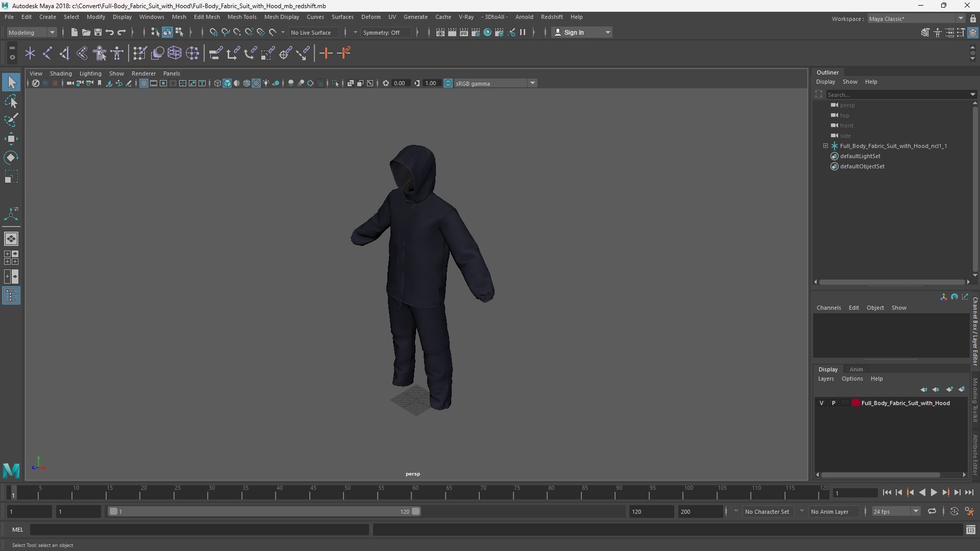
Task: Click the single perspective layout icon
Action: (x=11, y=239)
